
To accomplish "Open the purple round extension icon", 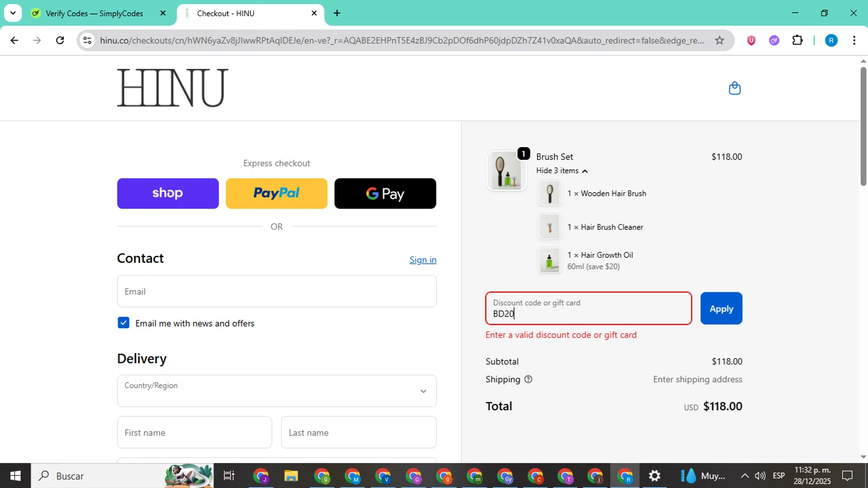I will coord(774,41).
